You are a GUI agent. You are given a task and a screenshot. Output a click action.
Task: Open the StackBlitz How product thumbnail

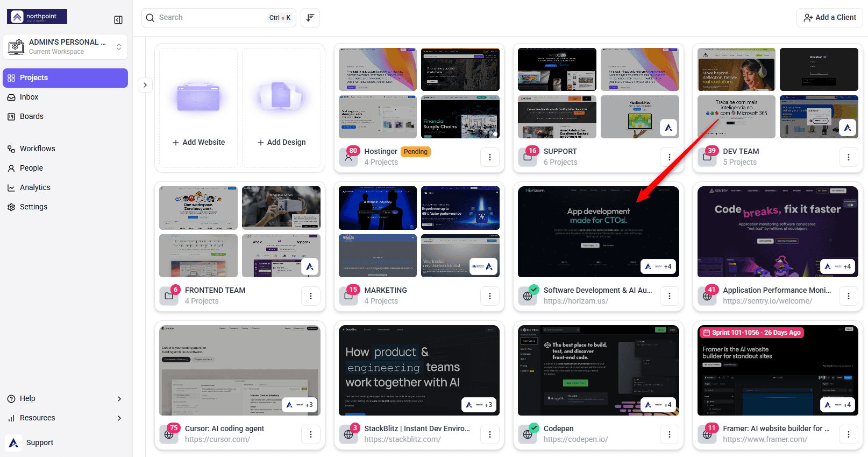[419, 370]
